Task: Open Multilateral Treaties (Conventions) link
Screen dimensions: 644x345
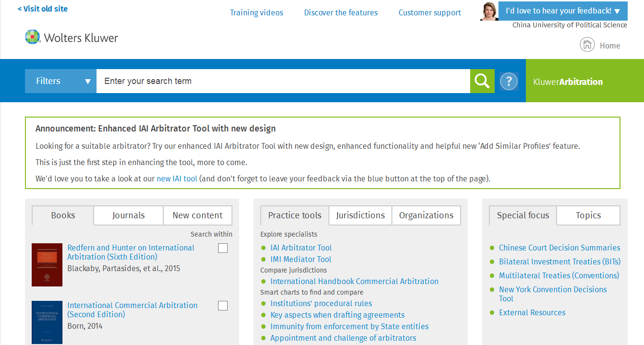Action: click(559, 275)
